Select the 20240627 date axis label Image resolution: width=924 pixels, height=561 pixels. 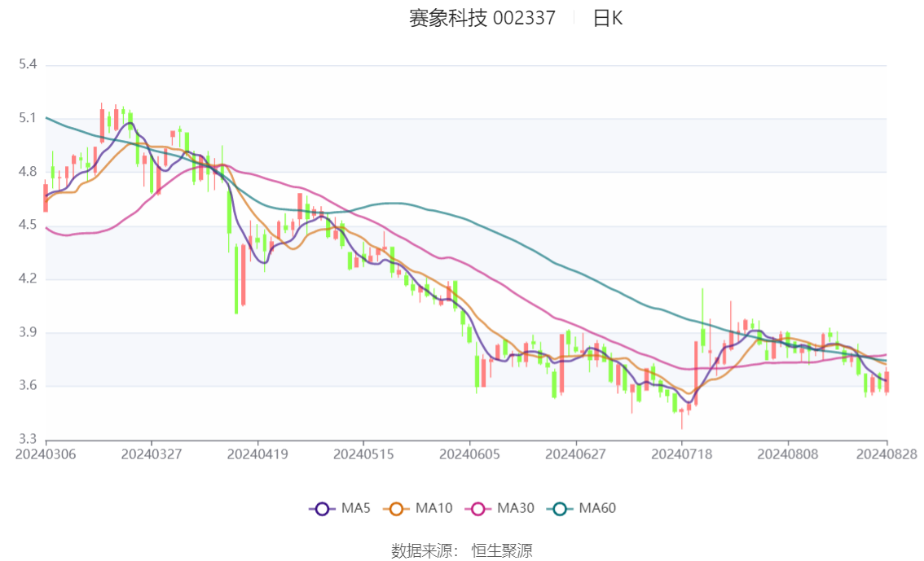pos(576,454)
